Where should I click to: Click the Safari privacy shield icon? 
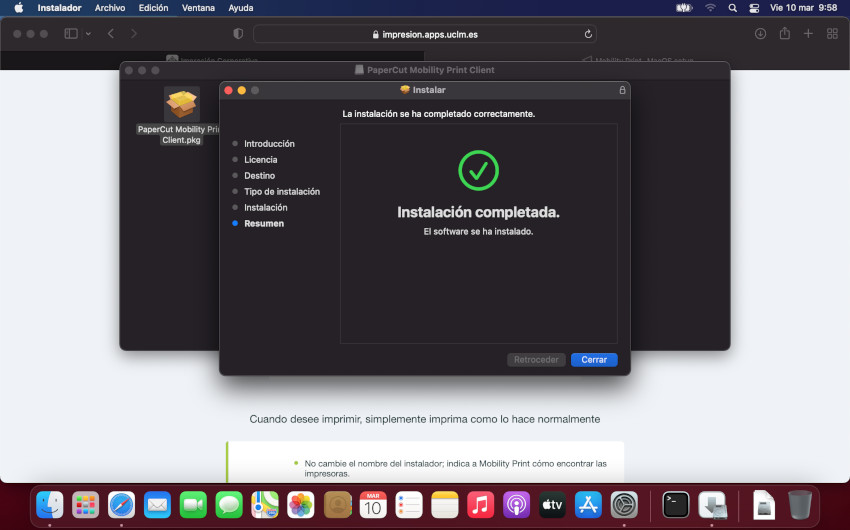pyautogui.click(x=238, y=34)
